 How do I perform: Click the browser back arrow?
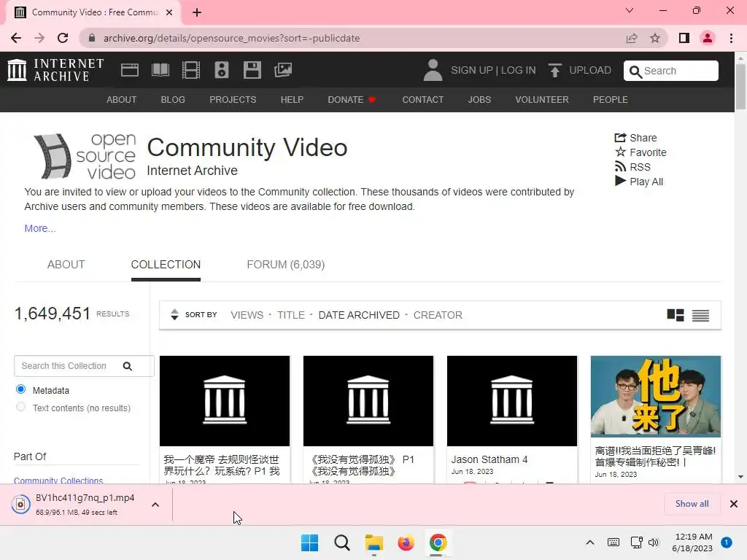pyautogui.click(x=16, y=38)
